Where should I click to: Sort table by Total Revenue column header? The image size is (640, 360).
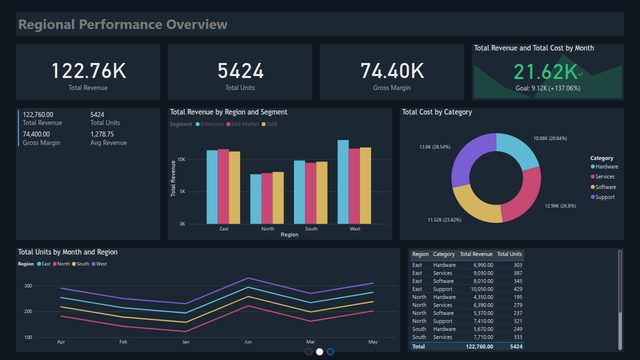click(x=476, y=254)
